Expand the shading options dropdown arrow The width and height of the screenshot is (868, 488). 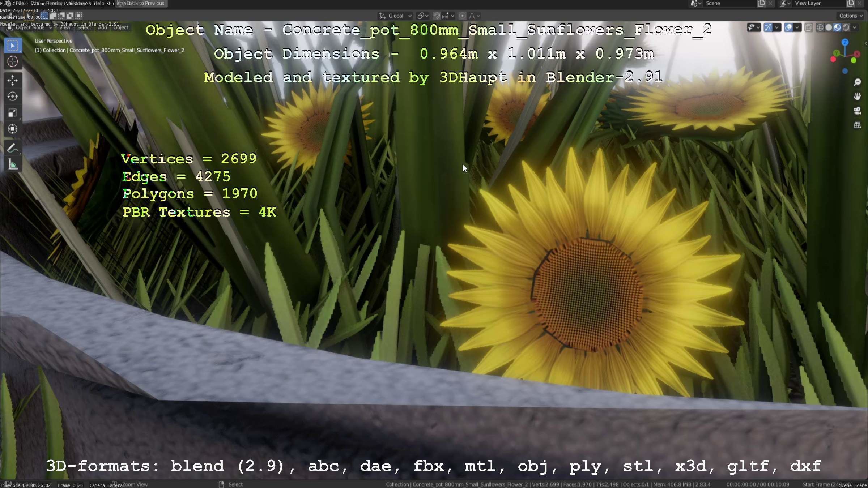coord(855,27)
